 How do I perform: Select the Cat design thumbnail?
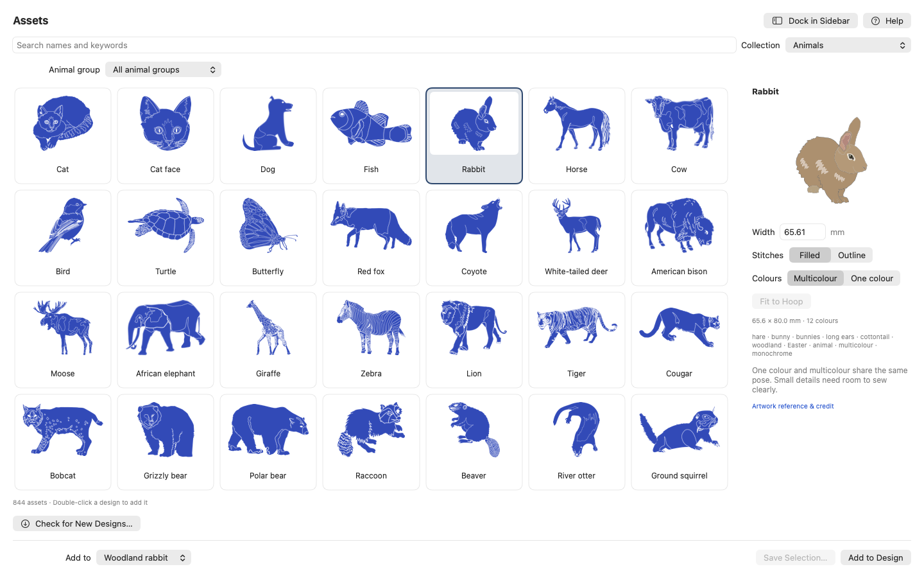[x=63, y=136]
